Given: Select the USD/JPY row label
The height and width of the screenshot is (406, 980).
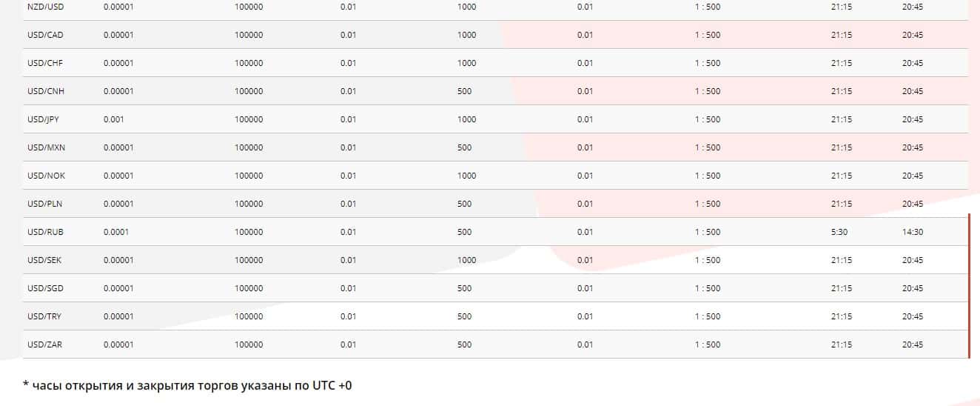Looking at the screenshot, I should 43,119.
